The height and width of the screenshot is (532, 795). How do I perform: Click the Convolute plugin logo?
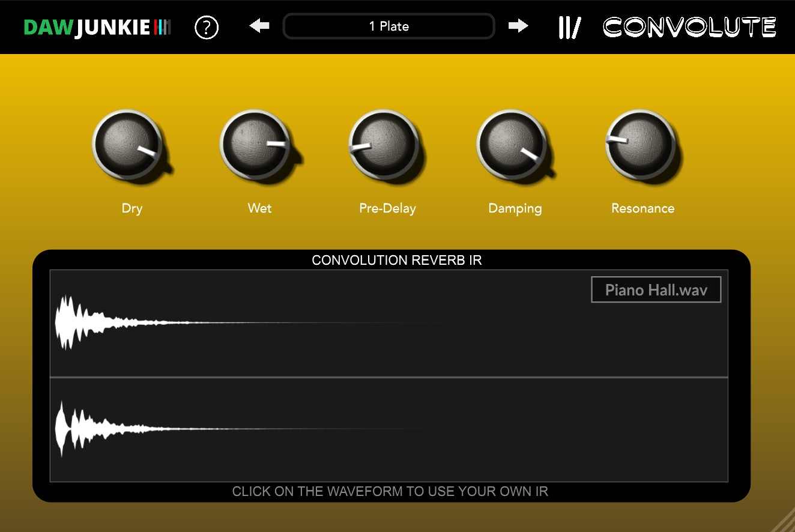[x=689, y=27]
